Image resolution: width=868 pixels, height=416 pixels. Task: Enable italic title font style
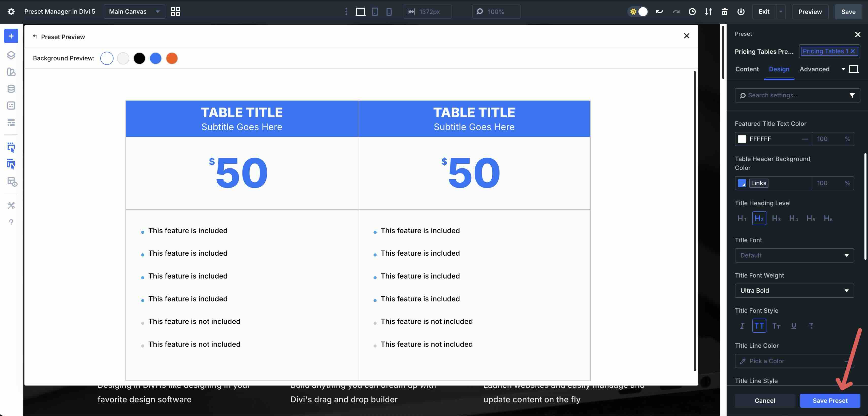coord(742,325)
